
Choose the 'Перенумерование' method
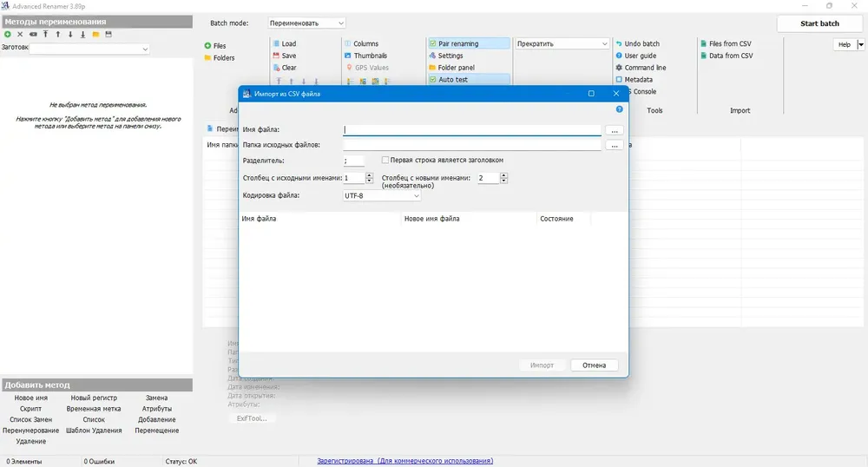31,431
